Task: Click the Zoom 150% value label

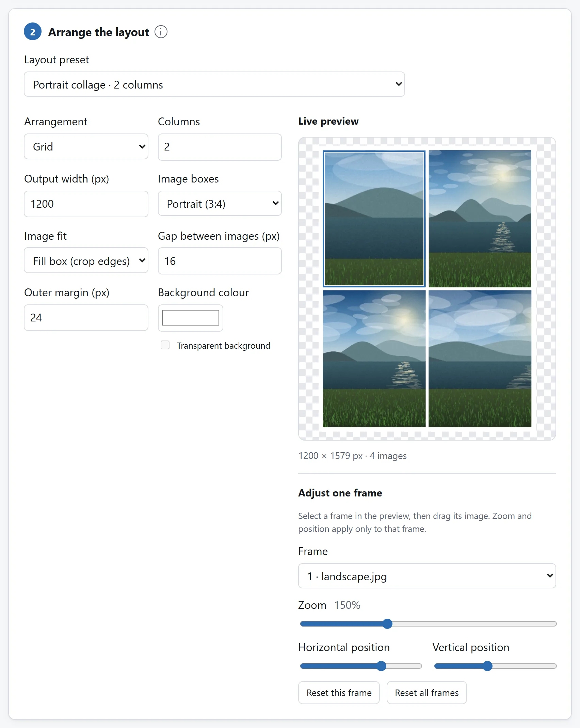Action: [x=347, y=605]
